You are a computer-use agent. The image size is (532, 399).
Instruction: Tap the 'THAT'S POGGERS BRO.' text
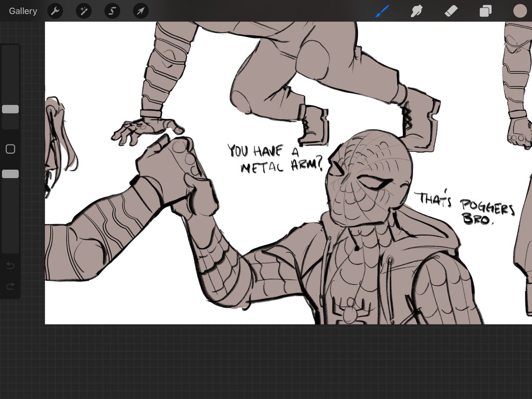[465, 208]
